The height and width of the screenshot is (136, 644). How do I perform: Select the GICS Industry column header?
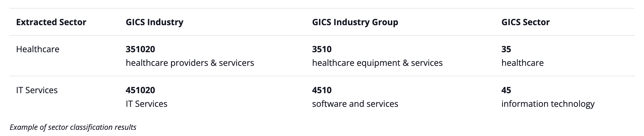pyautogui.click(x=154, y=22)
